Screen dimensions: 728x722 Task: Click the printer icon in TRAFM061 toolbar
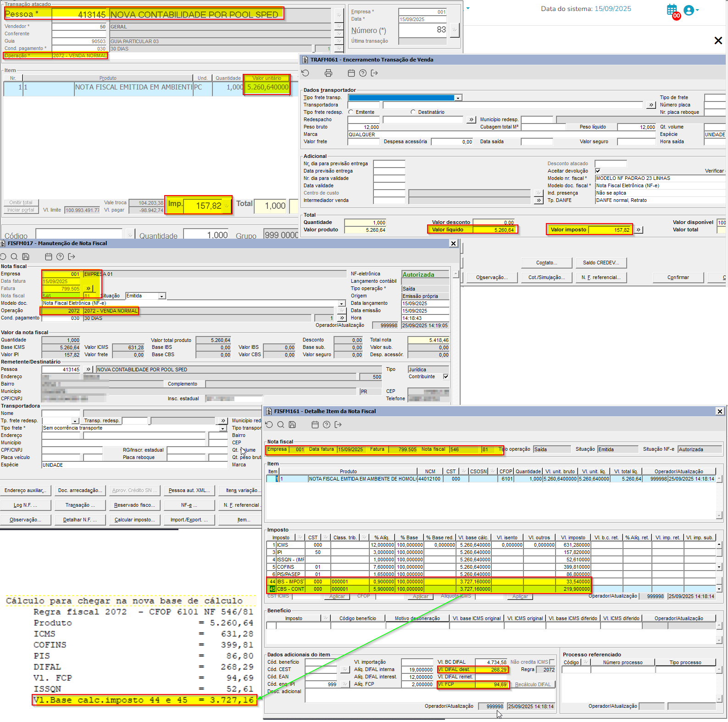pyautogui.click(x=328, y=73)
